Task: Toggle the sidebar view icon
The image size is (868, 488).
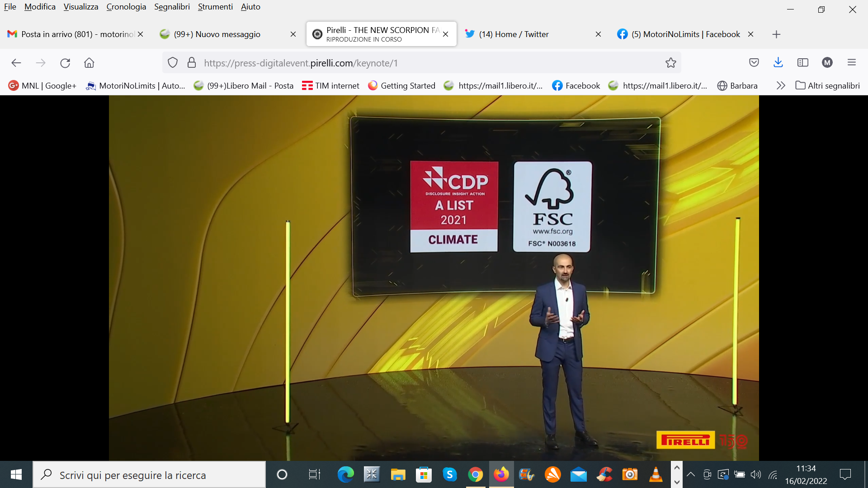Action: [x=803, y=63]
